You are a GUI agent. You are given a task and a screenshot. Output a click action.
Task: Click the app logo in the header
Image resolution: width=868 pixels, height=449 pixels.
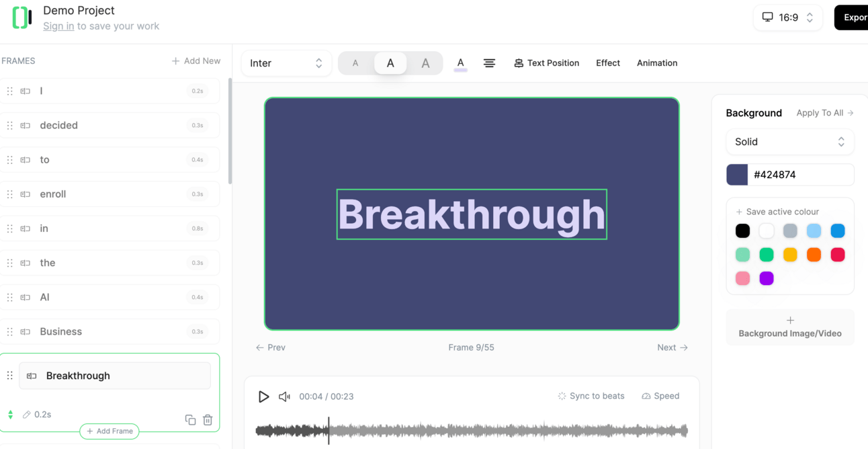21,18
